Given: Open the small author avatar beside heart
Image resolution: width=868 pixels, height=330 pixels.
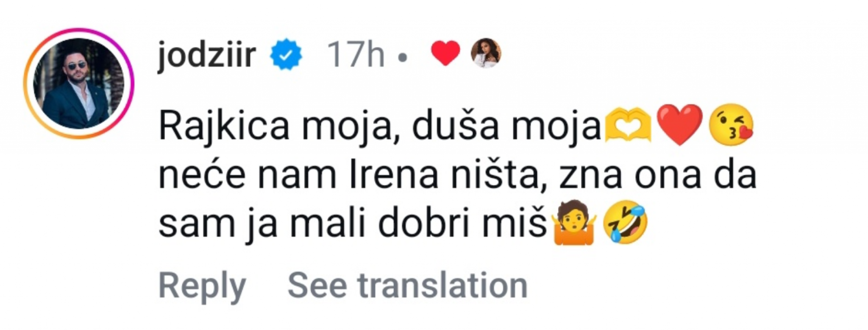Looking at the screenshot, I should pyautogui.click(x=486, y=53).
